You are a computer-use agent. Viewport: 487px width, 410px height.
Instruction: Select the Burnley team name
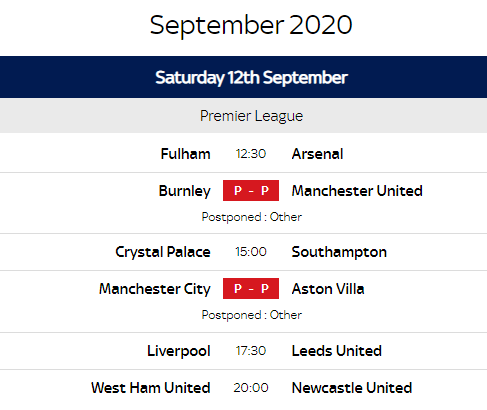click(x=185, y=191)
